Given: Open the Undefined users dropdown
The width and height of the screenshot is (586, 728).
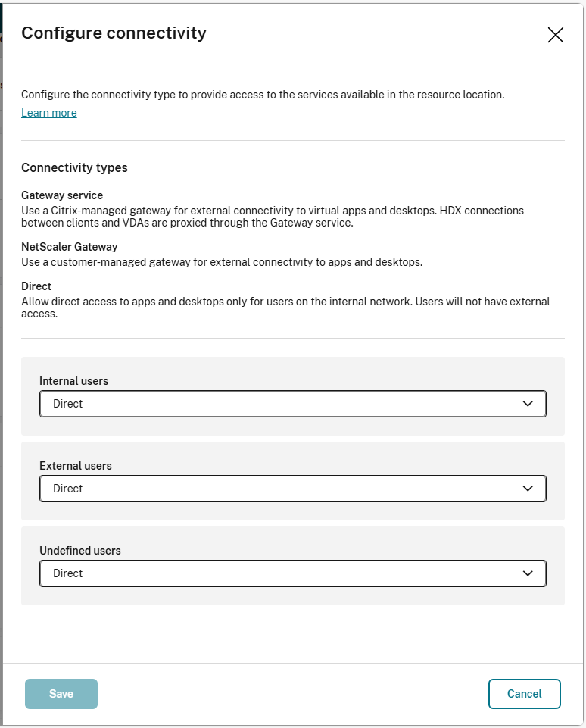Looking at the screenshot, I should point(292,573).
